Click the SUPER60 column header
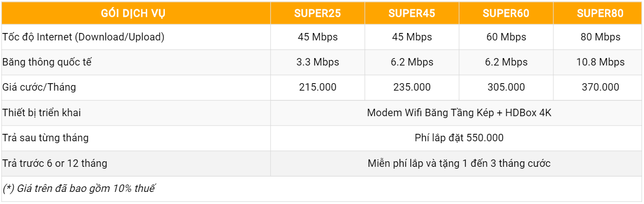 [x=506, y=13]
